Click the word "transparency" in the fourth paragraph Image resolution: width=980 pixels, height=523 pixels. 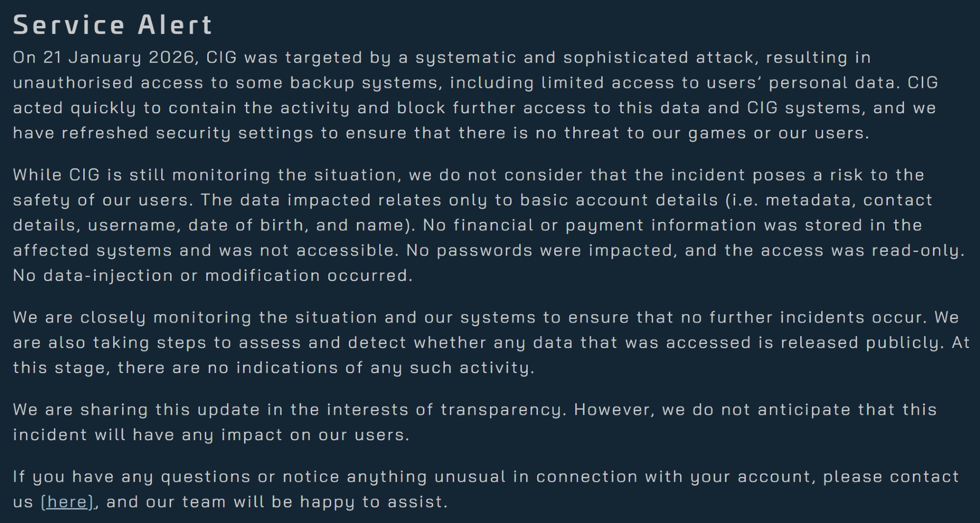503,410
